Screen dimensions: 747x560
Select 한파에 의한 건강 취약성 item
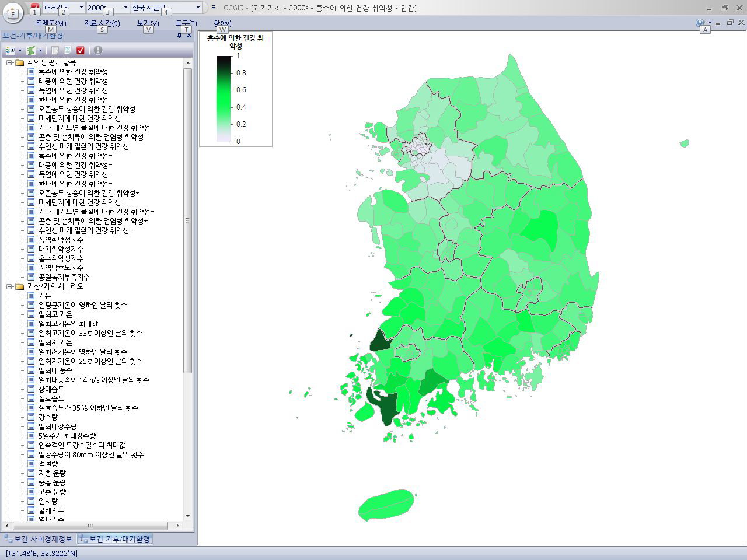pyautogui.click(x=73, y=100)
